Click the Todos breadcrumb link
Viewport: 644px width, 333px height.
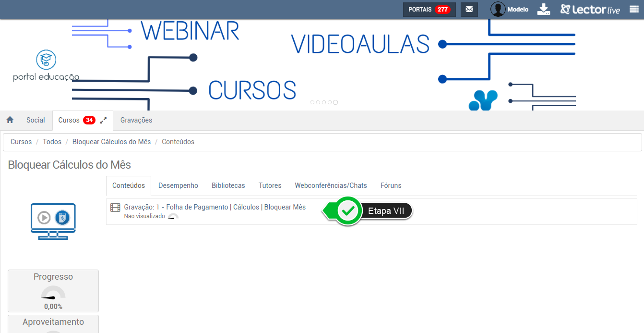point(52,142)
